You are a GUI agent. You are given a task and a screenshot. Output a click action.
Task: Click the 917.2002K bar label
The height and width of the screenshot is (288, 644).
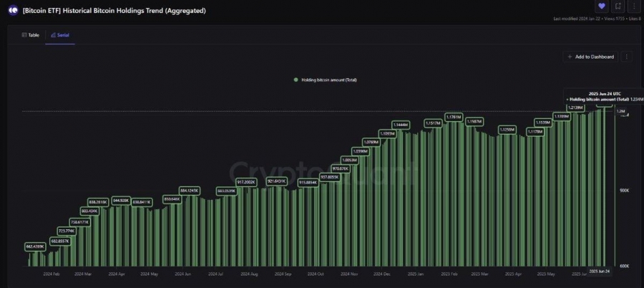(x=247, y=181)
